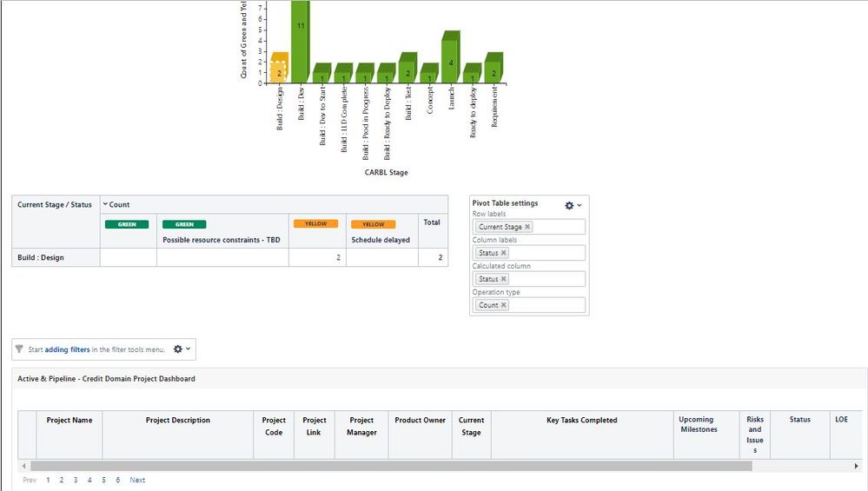The width and height of the screenshot is (868, 491).
Task: Click the first YELLOW status badge
Action: (x=315, y=223)
